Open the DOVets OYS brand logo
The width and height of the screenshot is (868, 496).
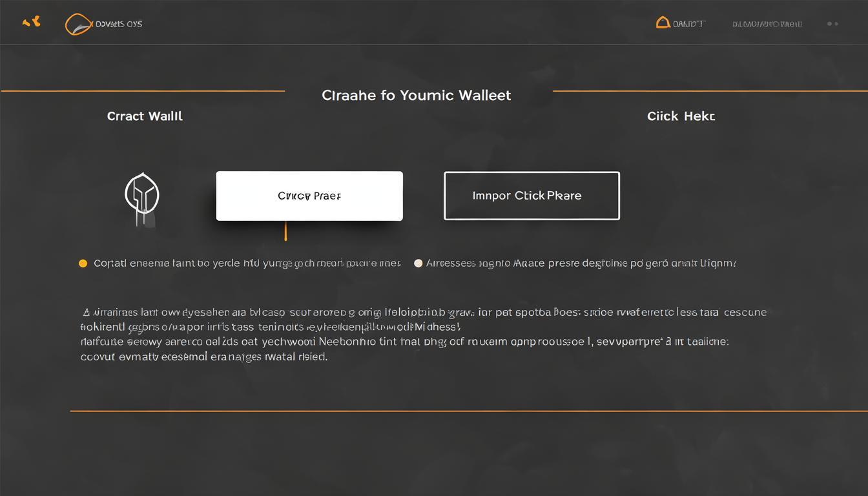[x=103, y=23]
